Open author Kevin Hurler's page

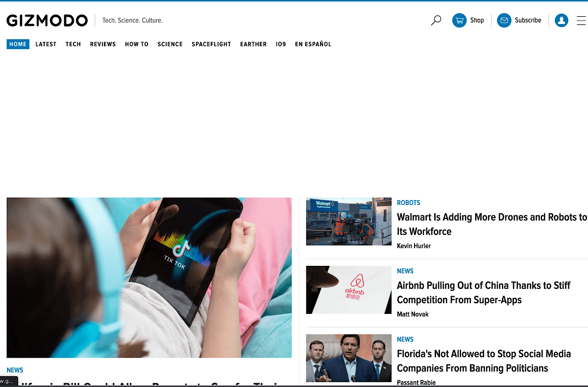(x=414, y=246)
